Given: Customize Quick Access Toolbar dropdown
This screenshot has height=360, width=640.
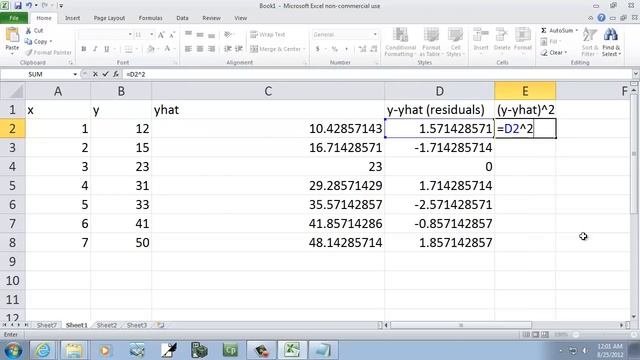Looking at the screenshot, I should (x=61, y=6).
